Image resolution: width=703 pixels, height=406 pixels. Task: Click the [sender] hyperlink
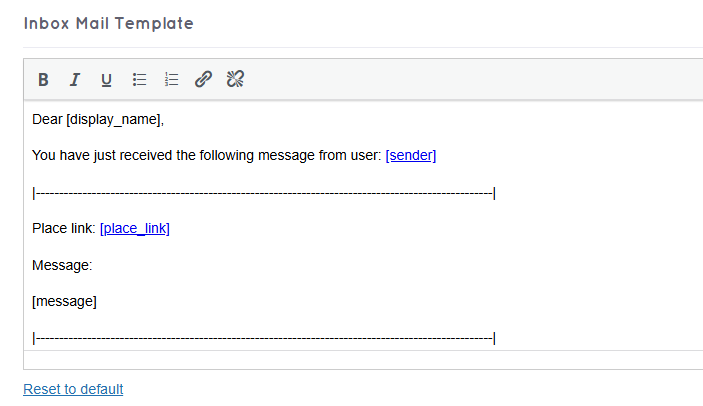[410, 155]
